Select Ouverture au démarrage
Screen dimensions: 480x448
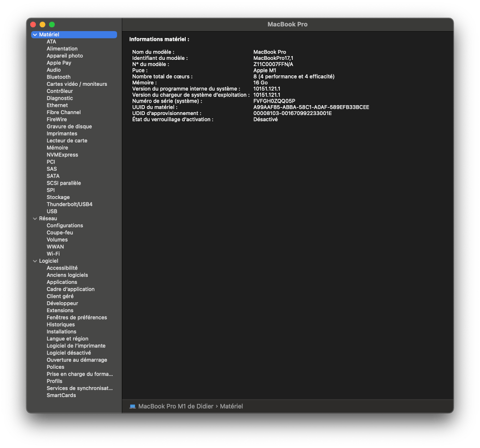[x=77, y=360]
